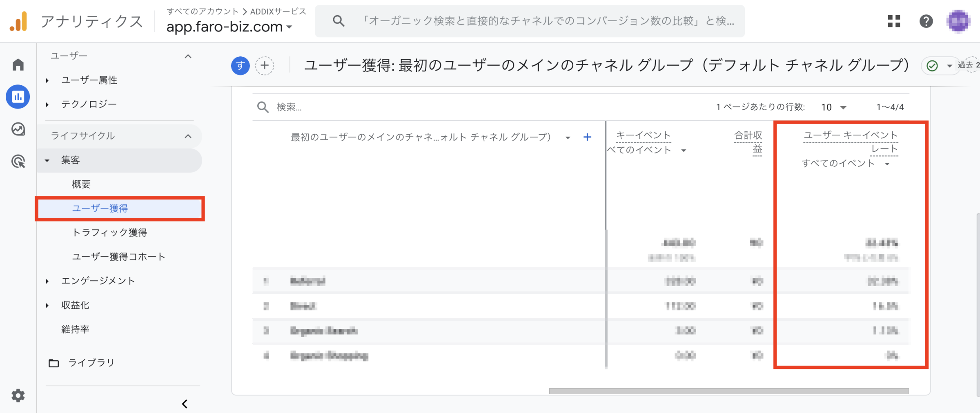Click the blue all-users segment chip
The width and height of the screenshot is (980, 413).
point(241,65)
